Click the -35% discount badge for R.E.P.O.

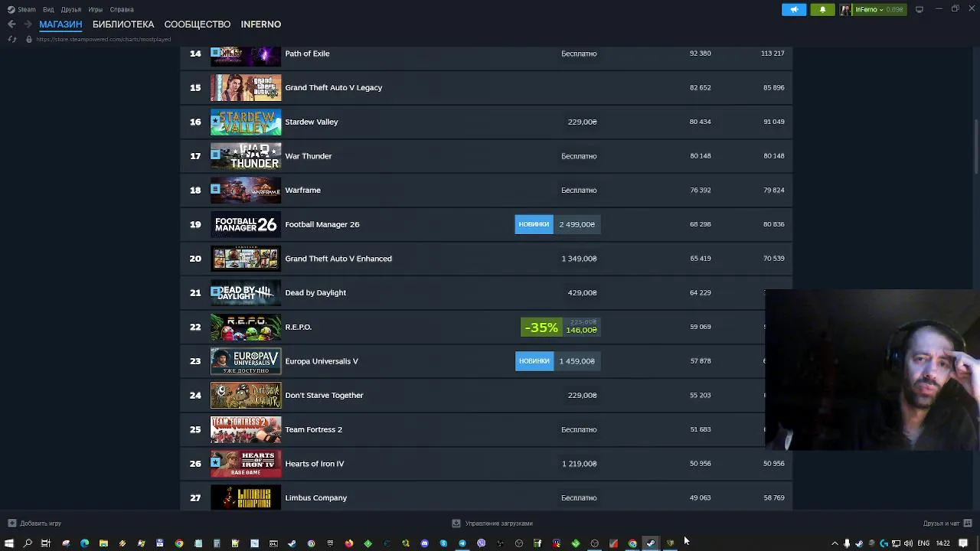[541, 328]
